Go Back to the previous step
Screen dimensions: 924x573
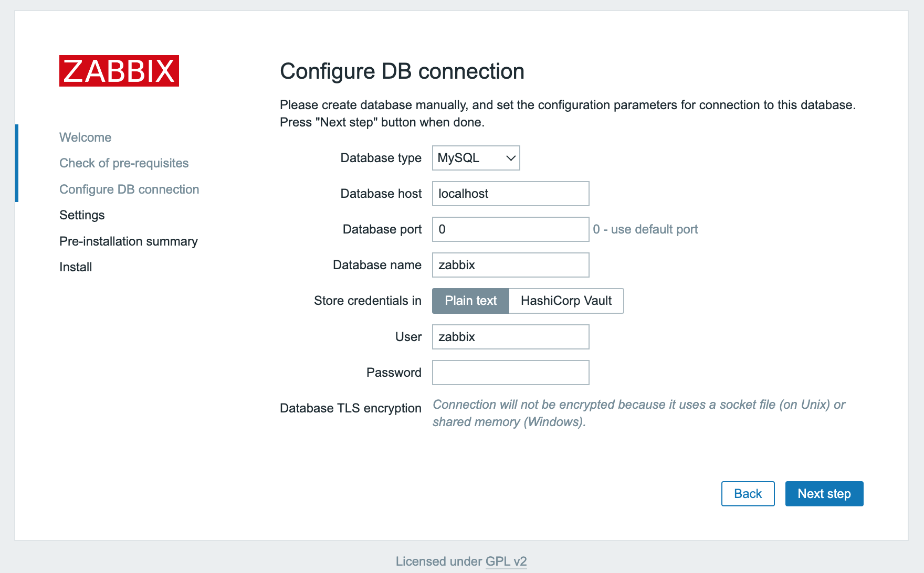pyautogui.click(x=748, y=494)
